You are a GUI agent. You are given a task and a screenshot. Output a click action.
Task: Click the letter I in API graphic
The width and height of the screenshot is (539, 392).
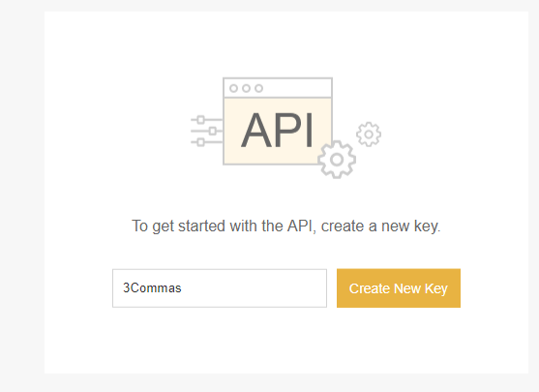pyautogui.click(x=310, y=131)
